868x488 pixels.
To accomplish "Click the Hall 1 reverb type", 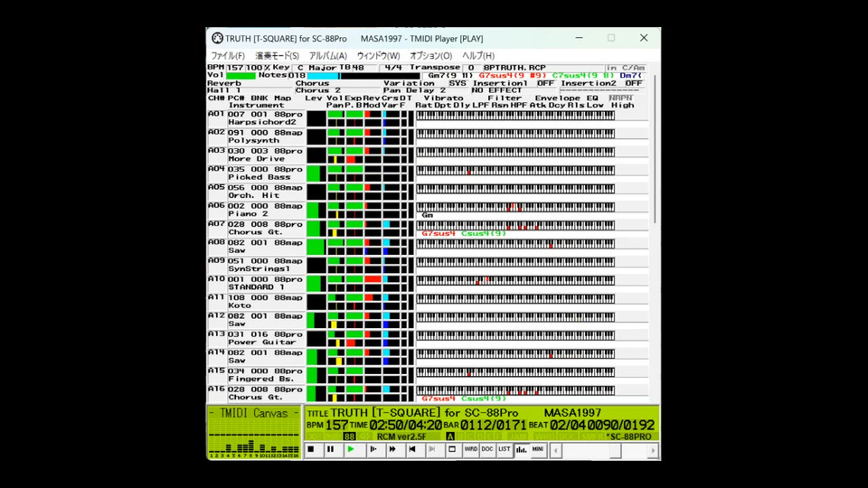I will (224, 90).
